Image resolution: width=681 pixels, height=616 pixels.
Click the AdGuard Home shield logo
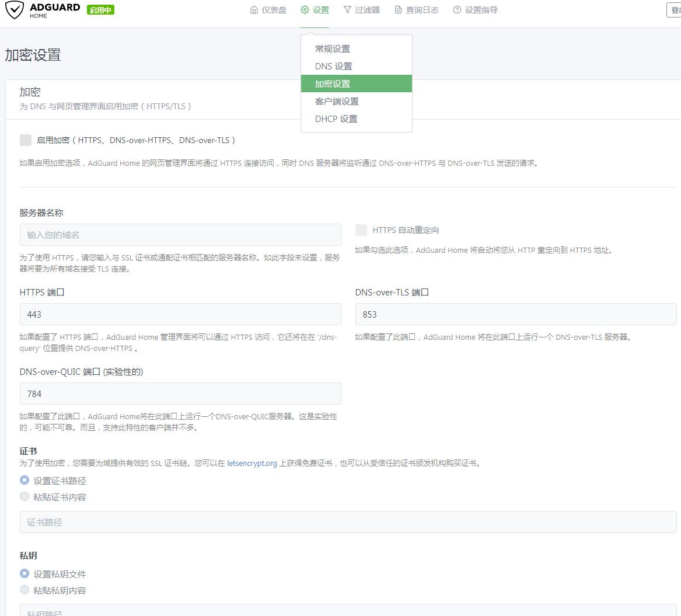(x=15, y=10)
